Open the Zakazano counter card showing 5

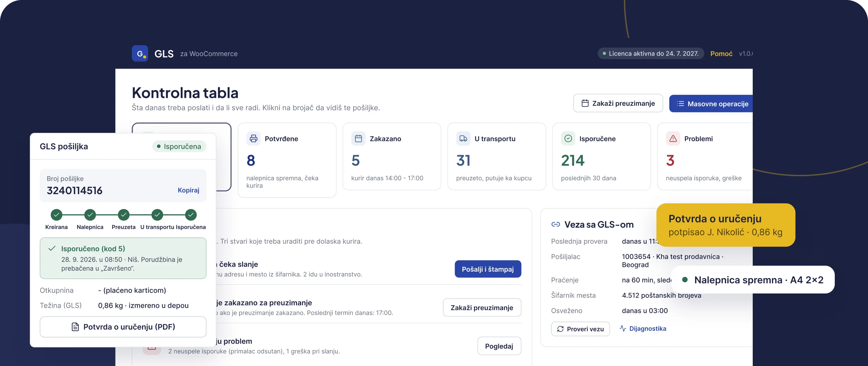(x=392, y=156)
